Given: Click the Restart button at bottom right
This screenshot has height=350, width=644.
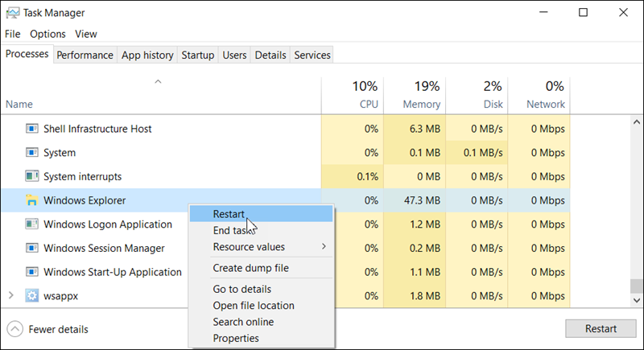Looking at the screenshot, I should (601, 328).
